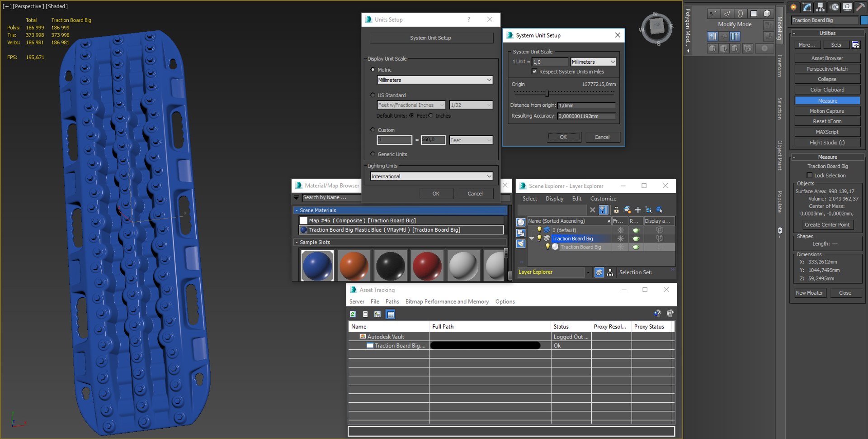Open the Motion command panel tab
The width and height of the screenshot is (868, 439).
point(835,7)
